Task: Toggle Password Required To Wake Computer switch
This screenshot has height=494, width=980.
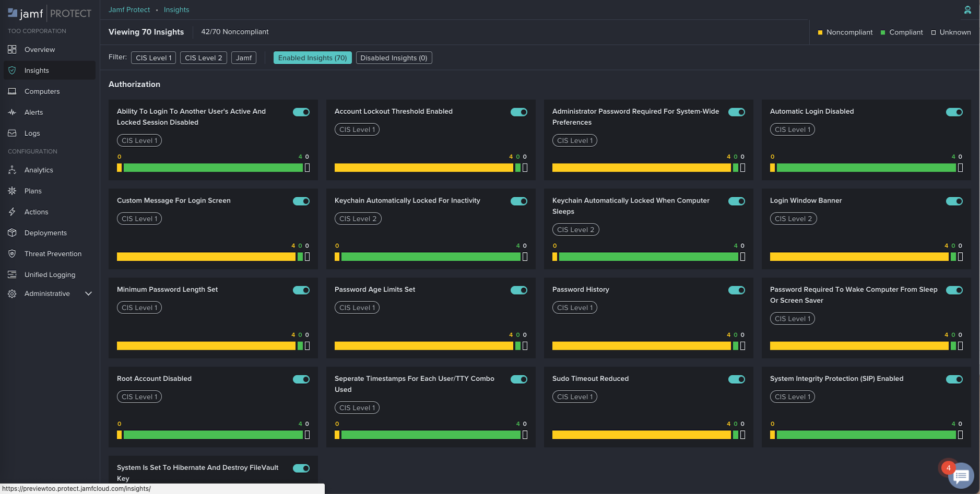Action: [954, 290]
